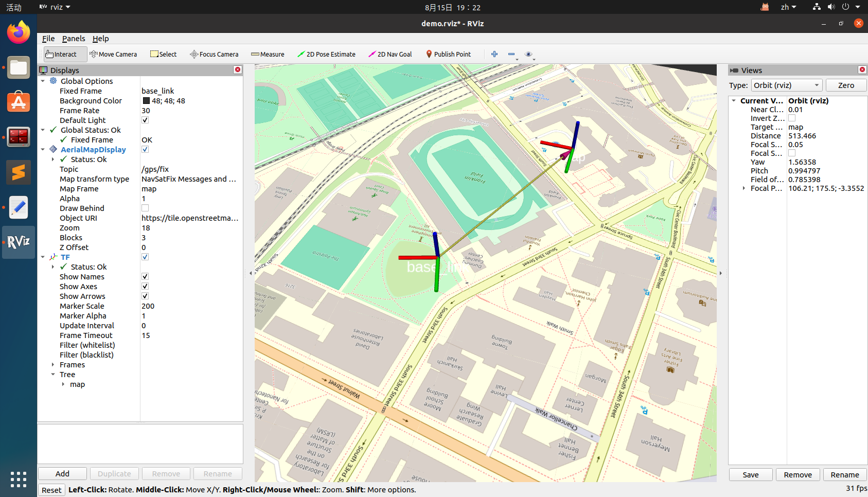868x497 pixels.
Task: Toggle the TF display checkbox
Action: click(x=145, y=257)
